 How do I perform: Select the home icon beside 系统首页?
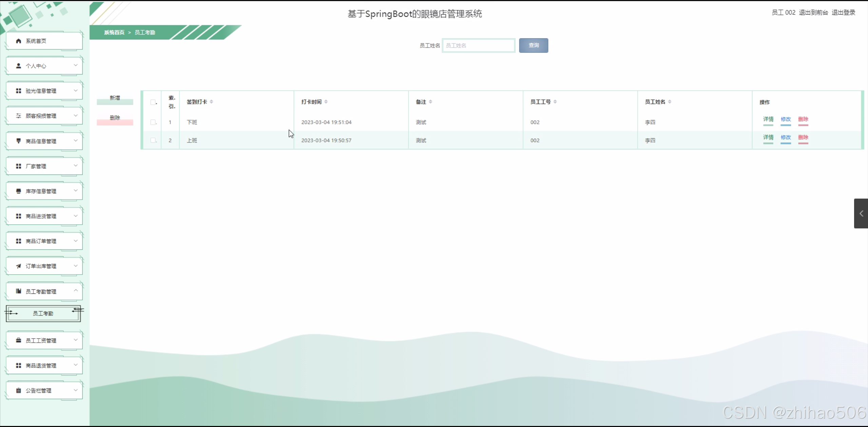click(x=18, y=41)
